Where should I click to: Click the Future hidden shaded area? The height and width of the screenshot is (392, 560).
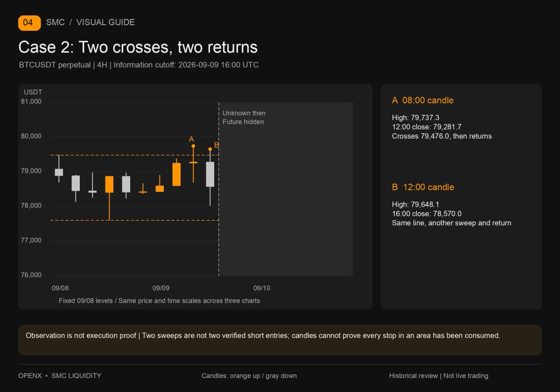pos(286,189)
